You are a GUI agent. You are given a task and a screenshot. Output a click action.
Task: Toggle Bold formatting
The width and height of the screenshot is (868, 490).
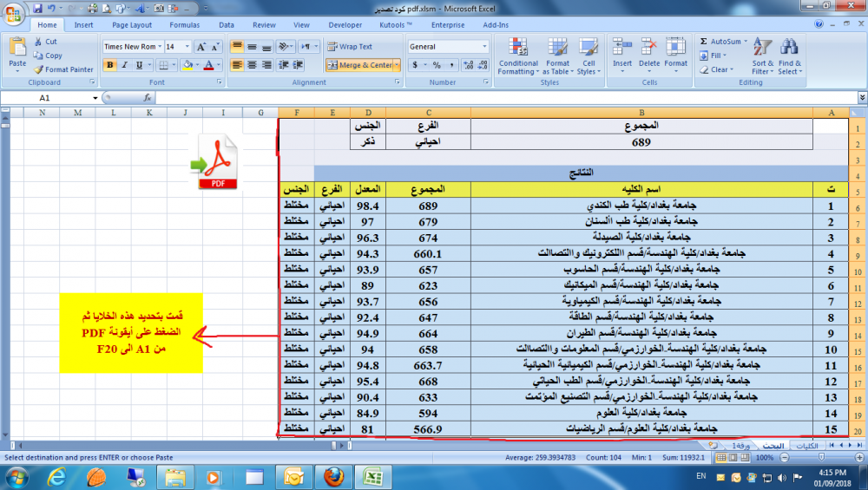tap(109, 65)
